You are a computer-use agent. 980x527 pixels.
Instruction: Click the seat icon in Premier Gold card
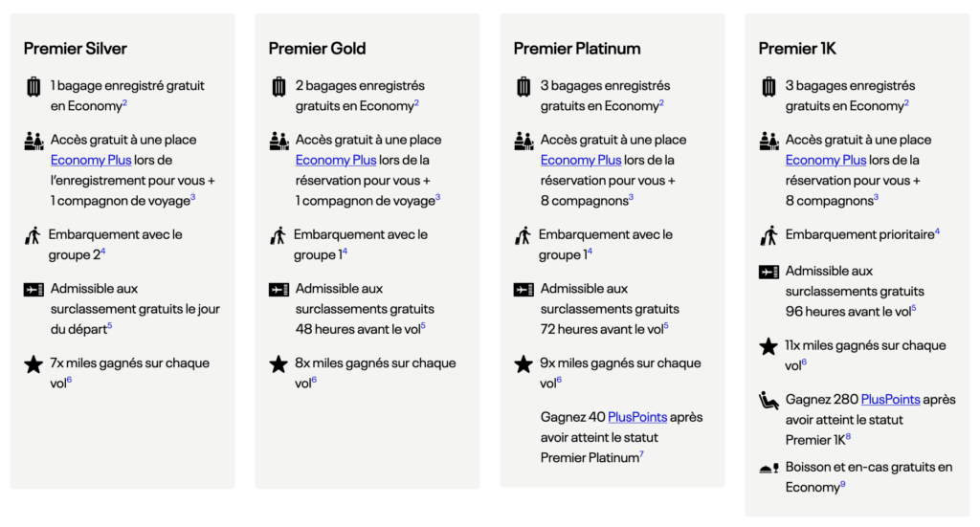point(278,141)
